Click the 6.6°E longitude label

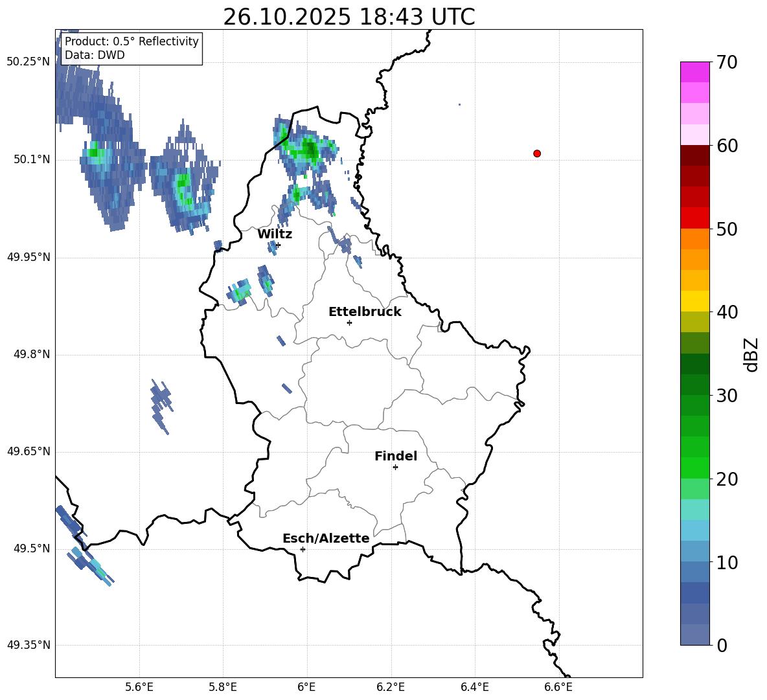558,687
